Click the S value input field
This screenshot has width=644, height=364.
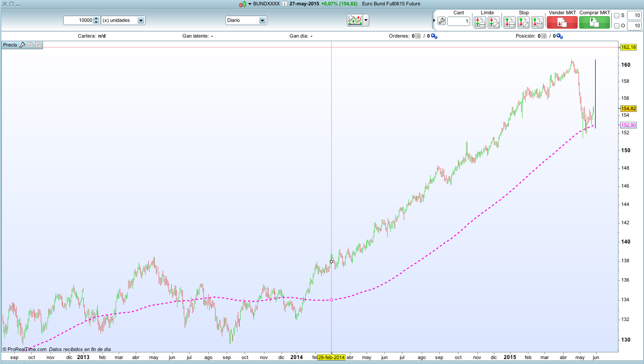click(634, 16)
